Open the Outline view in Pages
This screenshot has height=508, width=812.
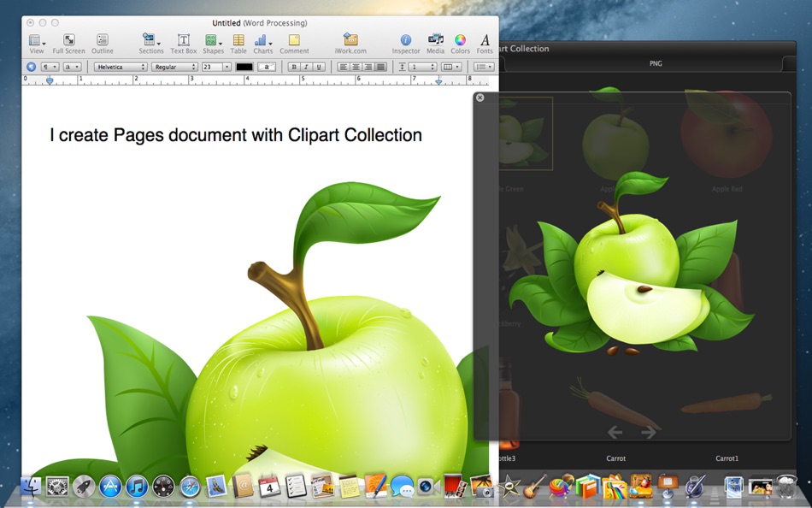point(103,44)
